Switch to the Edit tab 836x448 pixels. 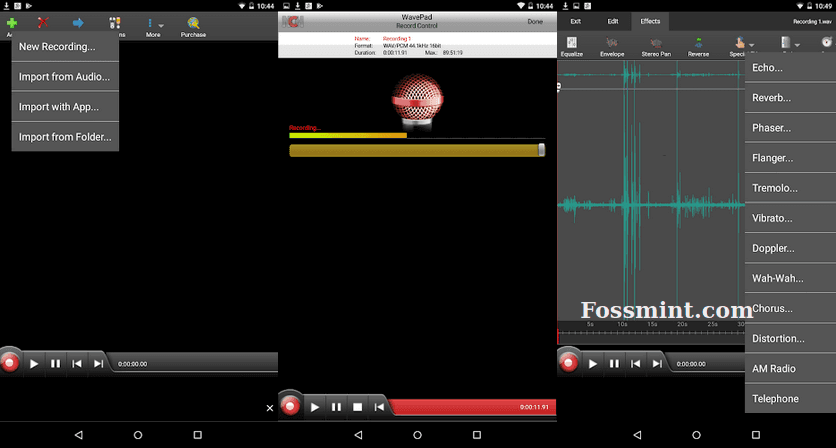[x=613, y=21]
